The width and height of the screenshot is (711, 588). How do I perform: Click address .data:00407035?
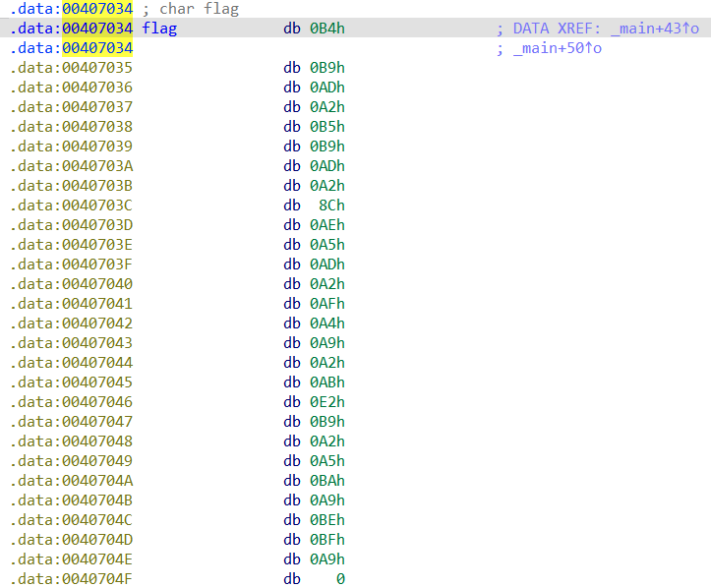71,68
